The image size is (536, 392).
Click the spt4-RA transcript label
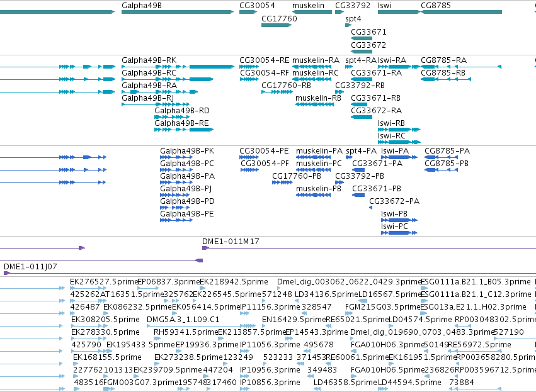(x=361, y=60)
